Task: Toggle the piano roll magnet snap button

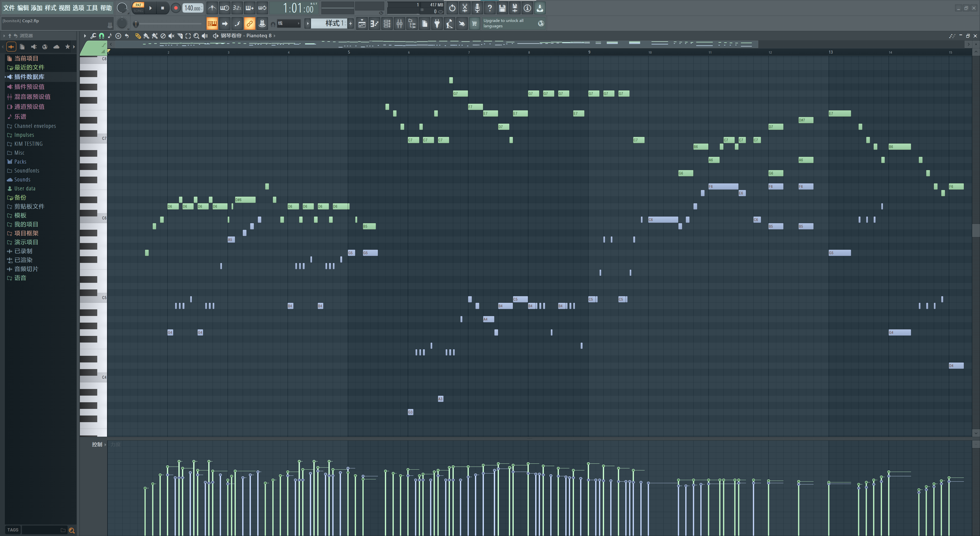Action: click(102, 36)
